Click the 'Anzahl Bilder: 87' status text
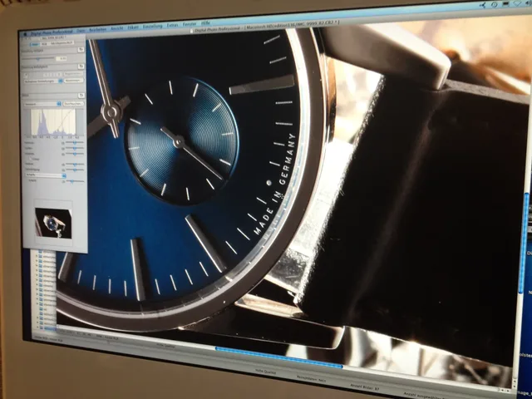532x399 pixels. 365,387
